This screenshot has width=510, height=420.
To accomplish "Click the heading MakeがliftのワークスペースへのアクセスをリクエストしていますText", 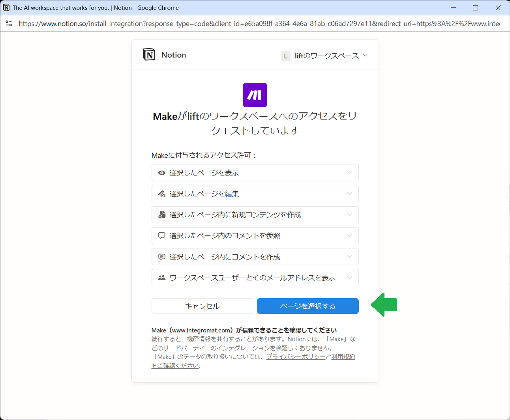I will (255, 123).
